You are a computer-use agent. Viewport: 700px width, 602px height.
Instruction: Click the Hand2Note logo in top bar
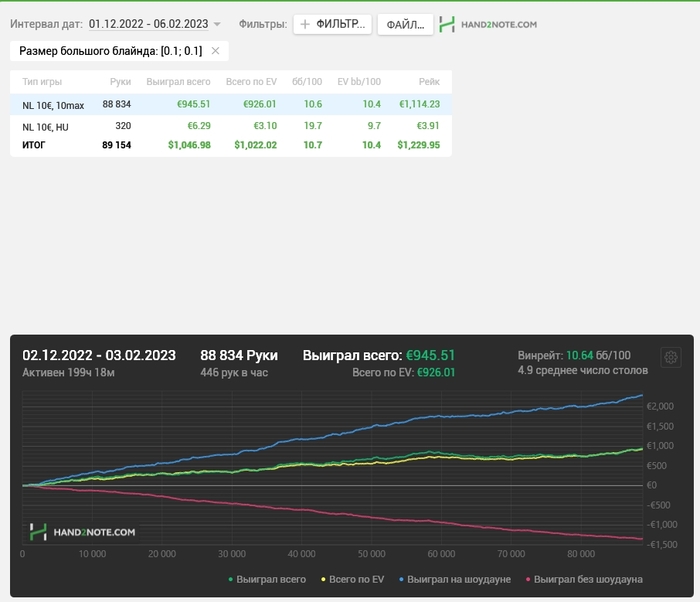click(x=488, y=25)
